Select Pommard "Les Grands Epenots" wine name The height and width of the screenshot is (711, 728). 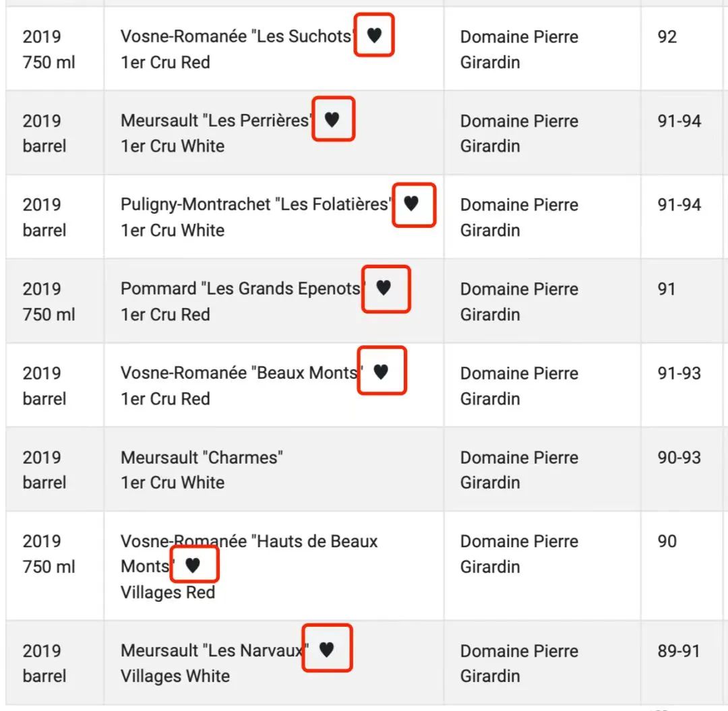point(243,288)
